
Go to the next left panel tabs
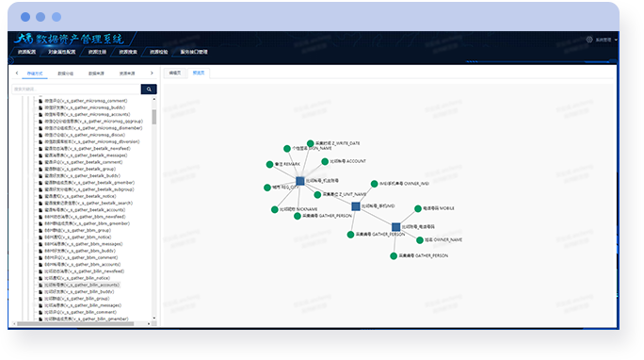click(152, 74)
